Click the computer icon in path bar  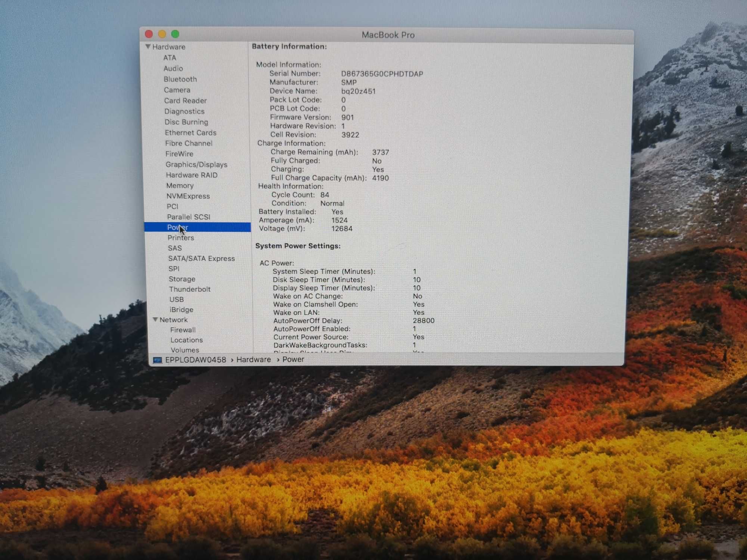[x=158, y=360]
